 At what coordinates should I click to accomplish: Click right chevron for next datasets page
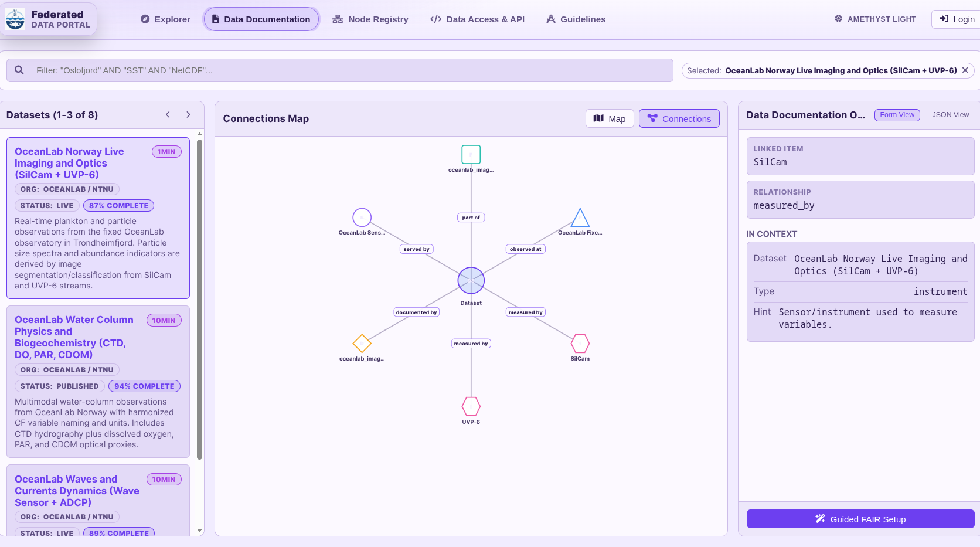coord(188,114)
